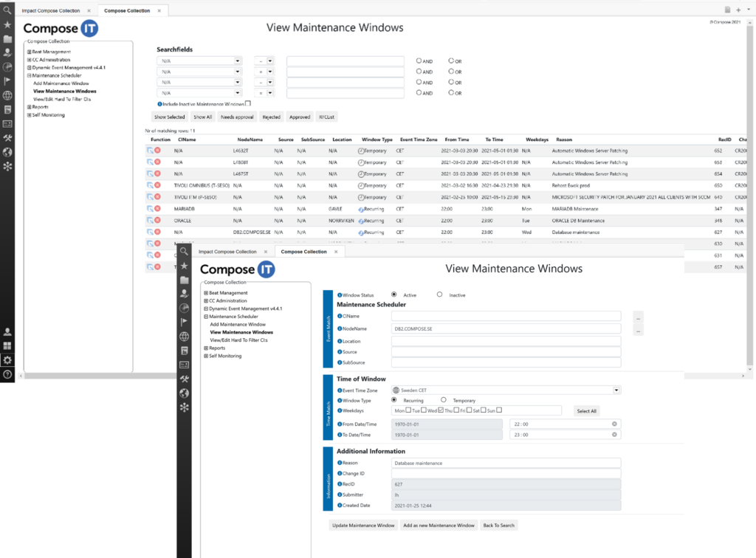Viewport: 756px width, 558px height.
Task: Open Add Maintenance Window in background window tree
Action: coord(61,83)
